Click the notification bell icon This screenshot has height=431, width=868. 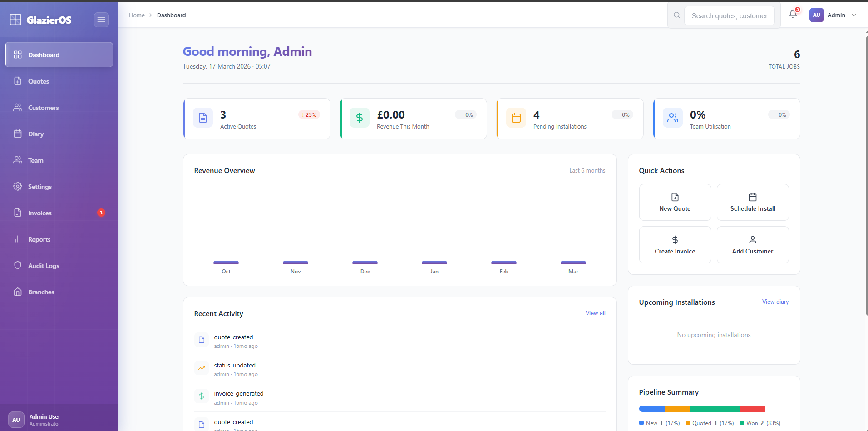click(793, 15)
